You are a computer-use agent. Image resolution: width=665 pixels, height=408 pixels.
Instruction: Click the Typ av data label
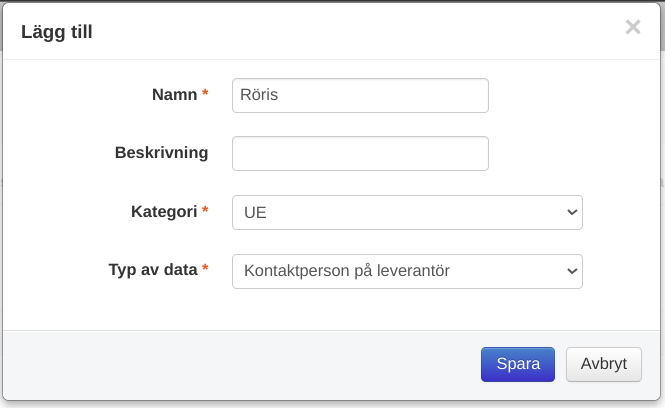tap(153, 269)
